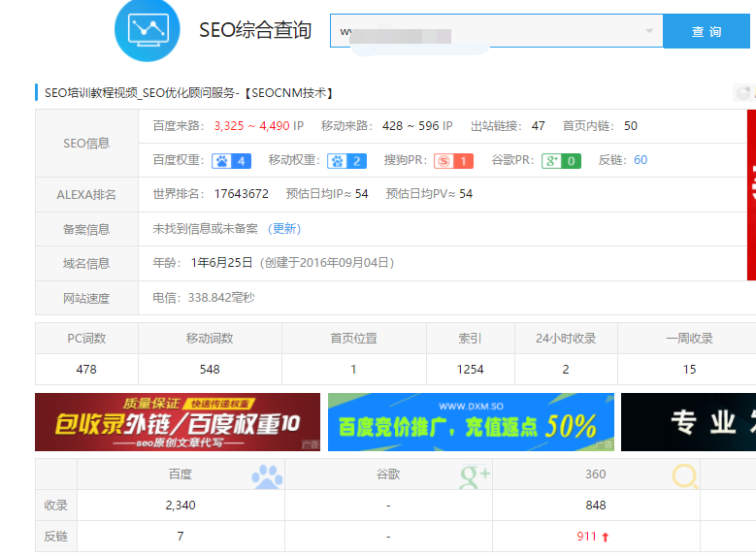Click the Baidu paw icon in table header
Viewport: 756px width, 556px height.
pos(266,475)
